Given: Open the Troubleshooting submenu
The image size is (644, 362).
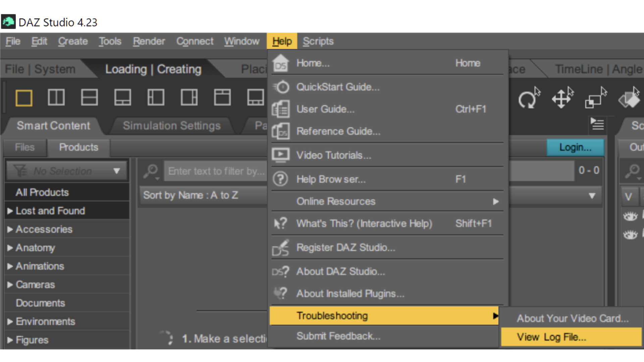Looking at the screenshot, I should pos(384,316).
